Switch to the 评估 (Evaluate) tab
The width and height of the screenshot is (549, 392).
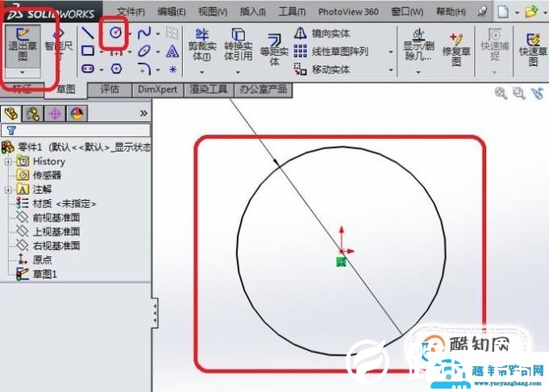(x=110, y=90)
